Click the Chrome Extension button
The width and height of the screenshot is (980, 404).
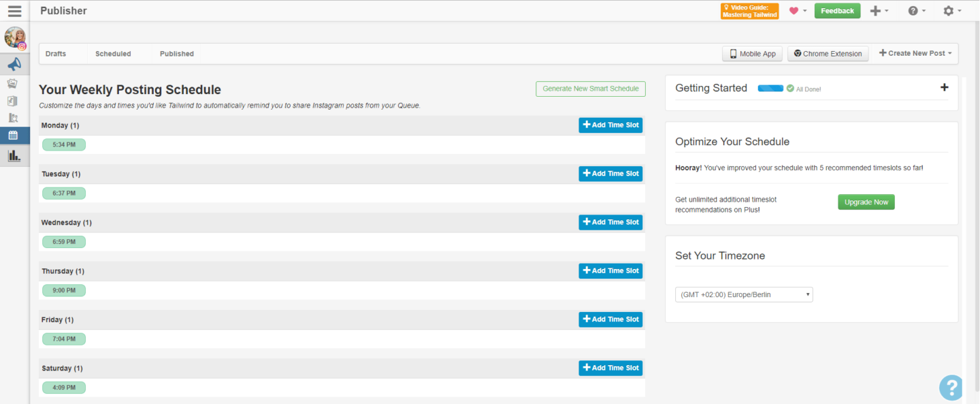coord(828,54)
